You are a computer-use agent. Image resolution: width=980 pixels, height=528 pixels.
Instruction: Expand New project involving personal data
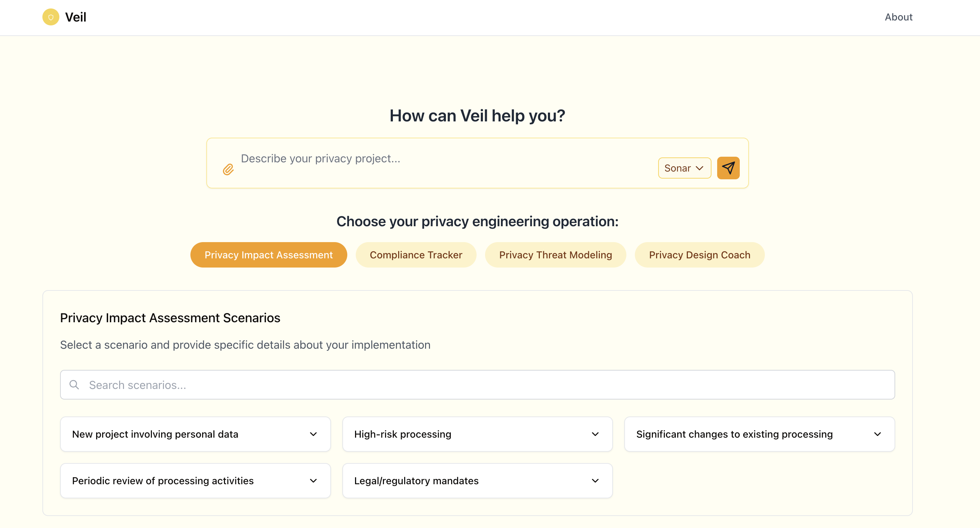click(195, 434)
